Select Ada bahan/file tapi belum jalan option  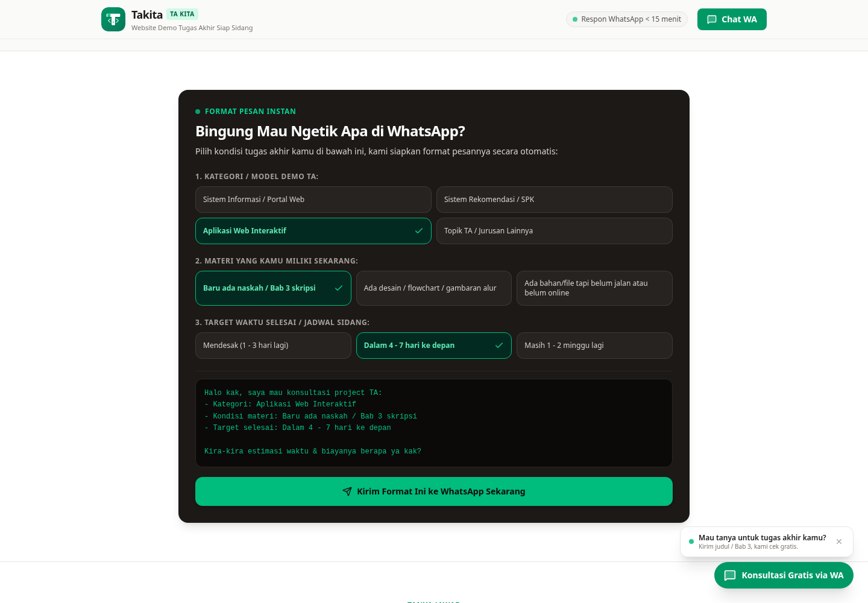[x=594, y=288]
